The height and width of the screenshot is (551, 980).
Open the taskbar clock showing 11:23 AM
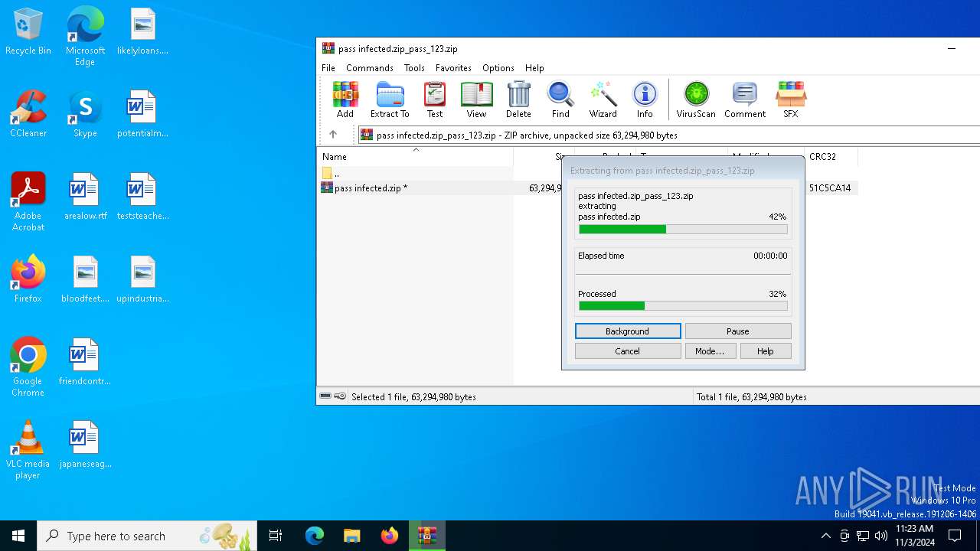tap(915, 536)
